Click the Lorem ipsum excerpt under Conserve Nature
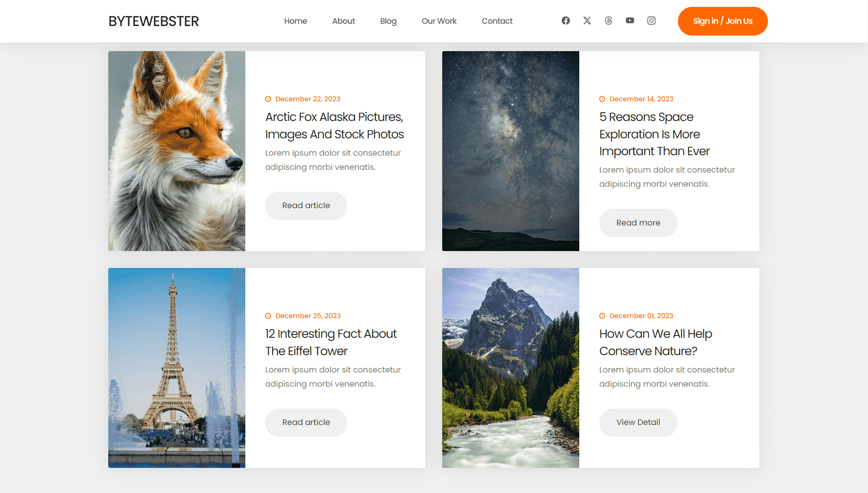The height and width of the screenshot is (493, 868). tap(667, 377)
